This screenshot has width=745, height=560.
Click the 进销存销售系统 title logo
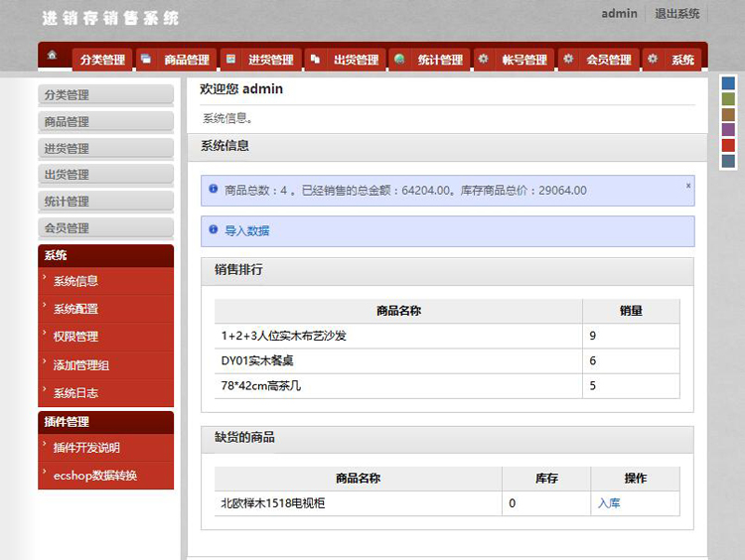point(110,18)
